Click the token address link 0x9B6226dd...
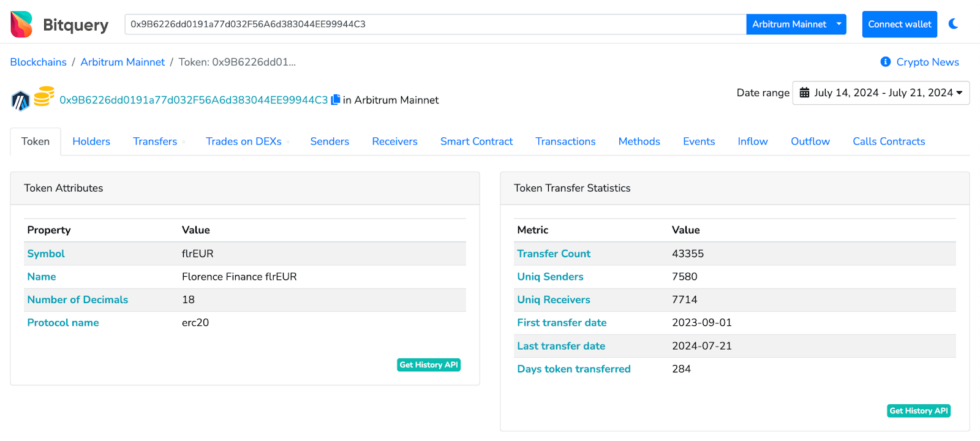This screenshot has width=980, height=441. coord(194,100)
